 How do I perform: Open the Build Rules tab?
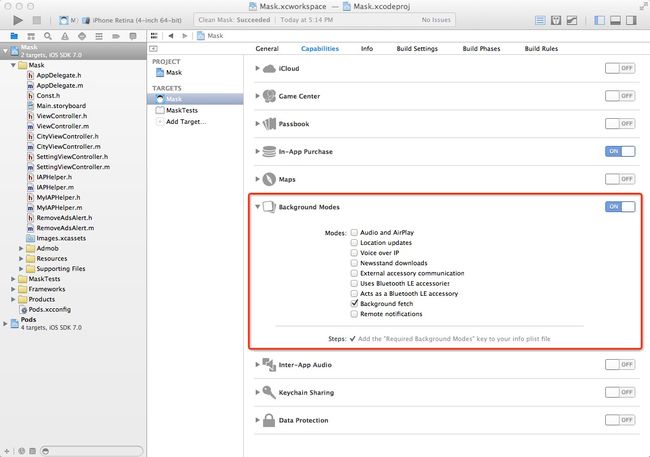click(541, 49)
